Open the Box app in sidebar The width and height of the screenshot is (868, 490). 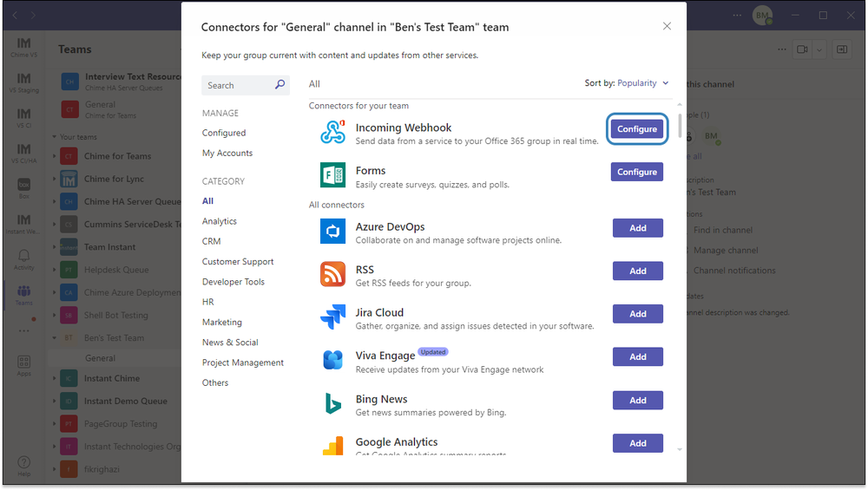click(x=23, y=188)
